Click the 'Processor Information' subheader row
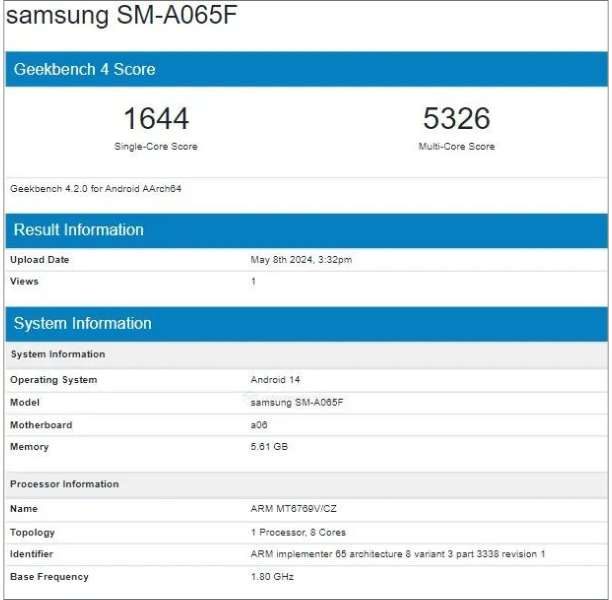 coord(306,484)
